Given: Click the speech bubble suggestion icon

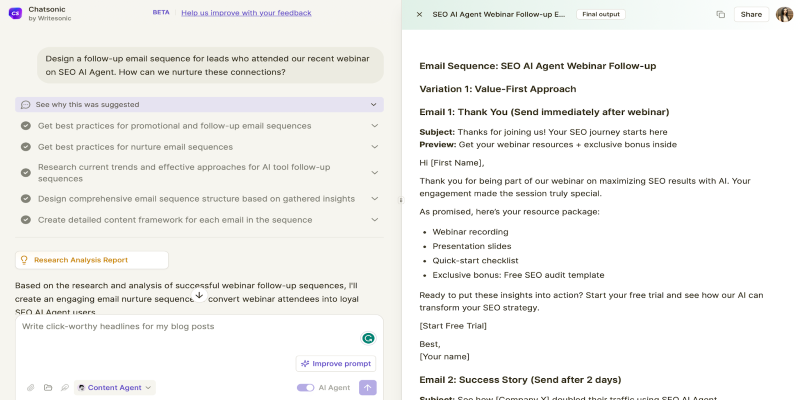Looking at the screenshot, I should point(26,105).
